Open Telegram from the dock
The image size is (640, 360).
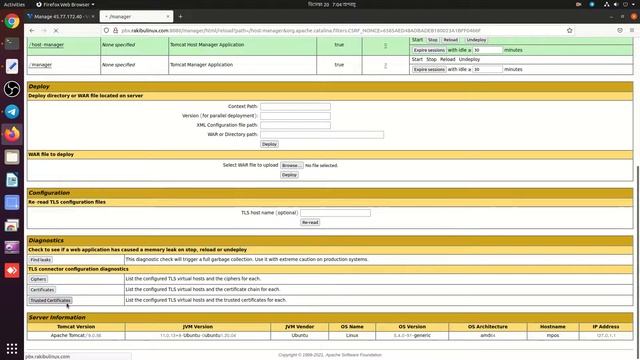pyautogui.click(x=12, y=111)
